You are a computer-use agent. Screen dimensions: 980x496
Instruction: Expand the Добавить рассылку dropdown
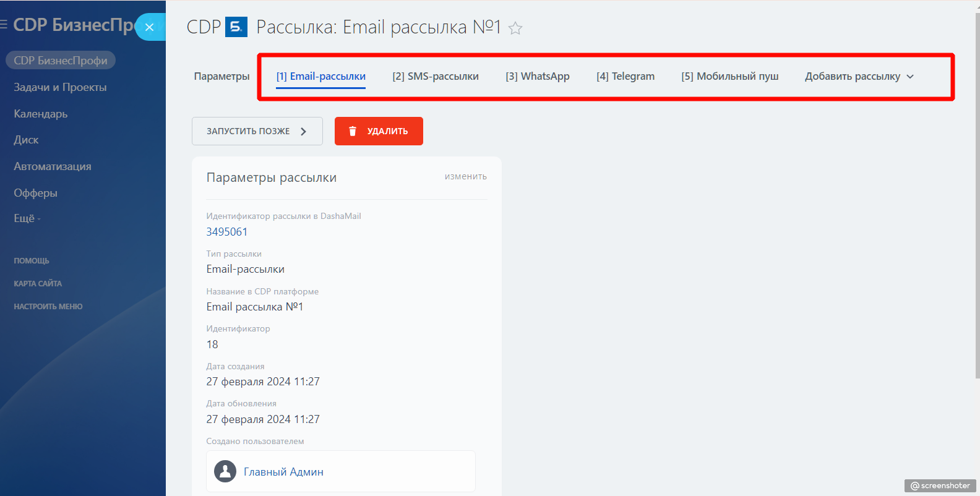click(859, 76)
